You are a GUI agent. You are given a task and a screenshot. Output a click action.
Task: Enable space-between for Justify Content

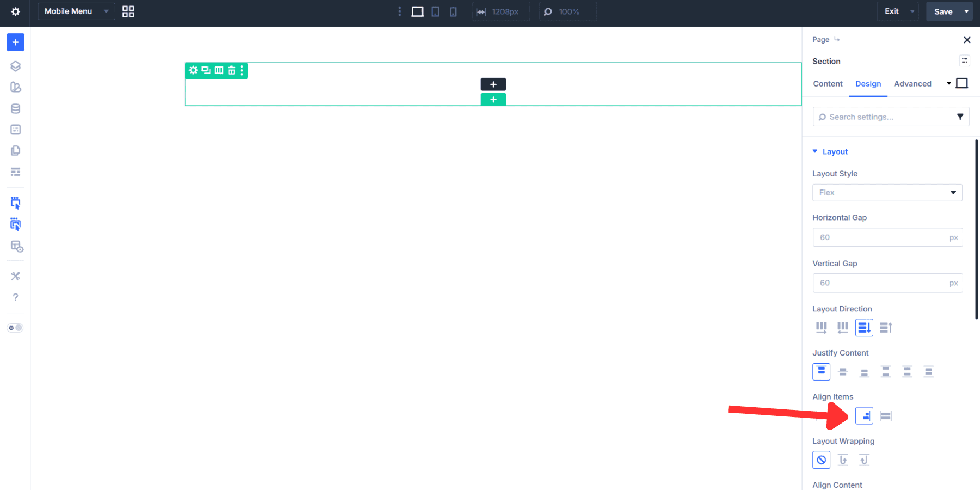[x=886, y=372]
